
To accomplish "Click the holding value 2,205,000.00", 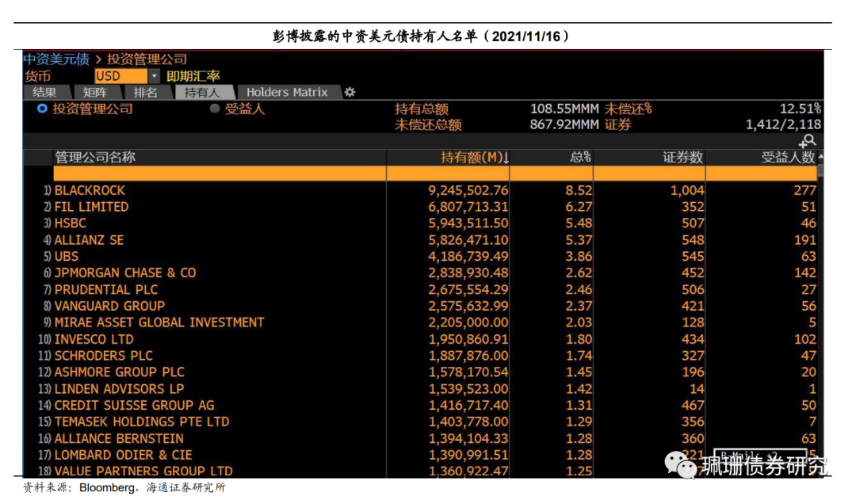I will [468, 323].
